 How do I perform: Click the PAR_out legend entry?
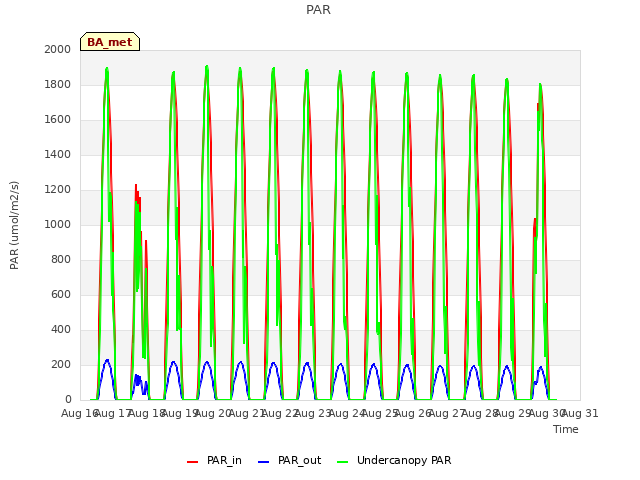(x=289, y=460)
